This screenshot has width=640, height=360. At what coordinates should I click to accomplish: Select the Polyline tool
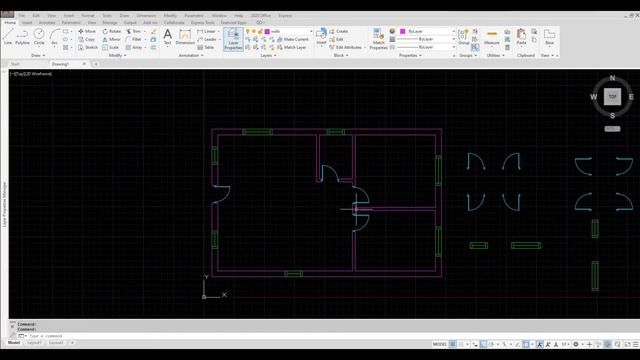(22, 37)
